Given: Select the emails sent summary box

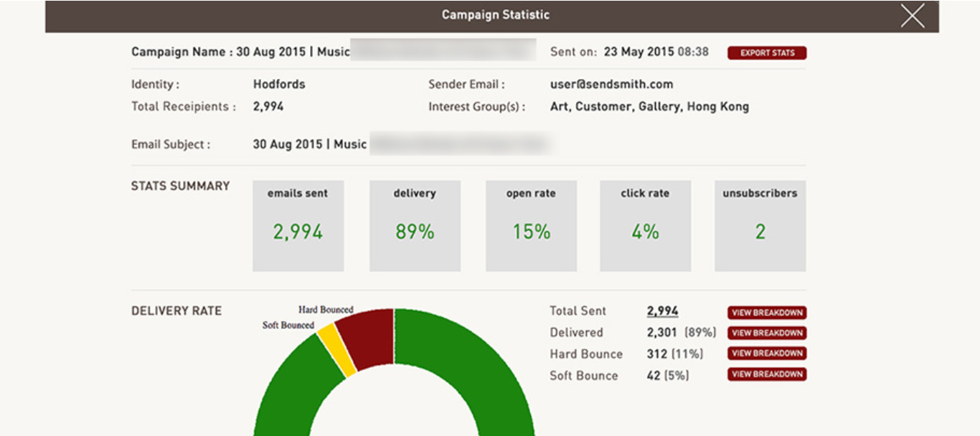Looking at the screenshot, I should pyautogui.click(x=298, y=224).
